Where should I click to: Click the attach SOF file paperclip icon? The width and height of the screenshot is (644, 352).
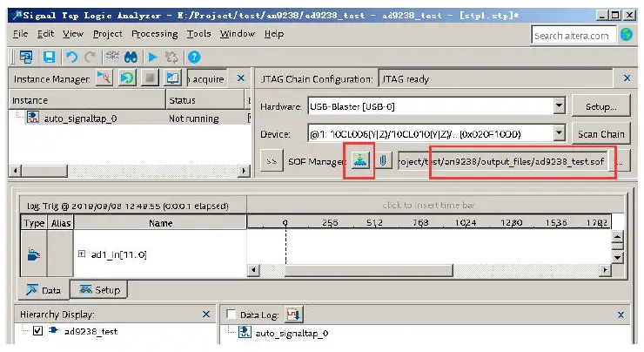click(x=383, y=161)
